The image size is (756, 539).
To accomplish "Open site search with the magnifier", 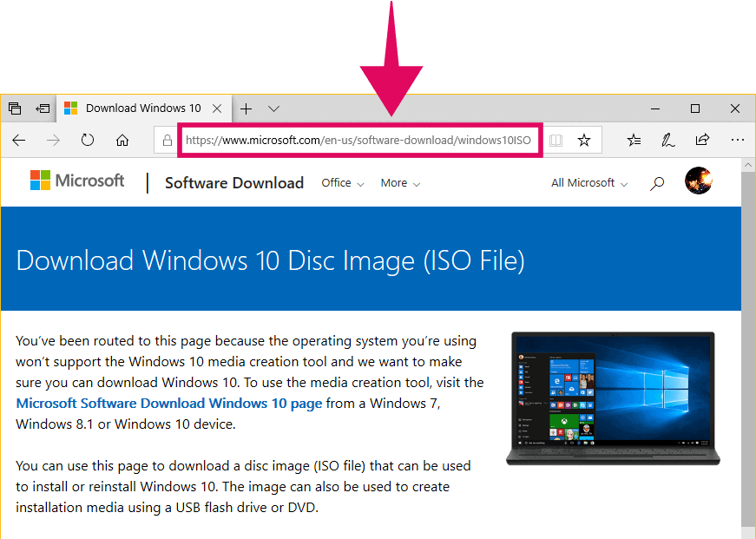I will pyautogui.click(x=657, y=182).
